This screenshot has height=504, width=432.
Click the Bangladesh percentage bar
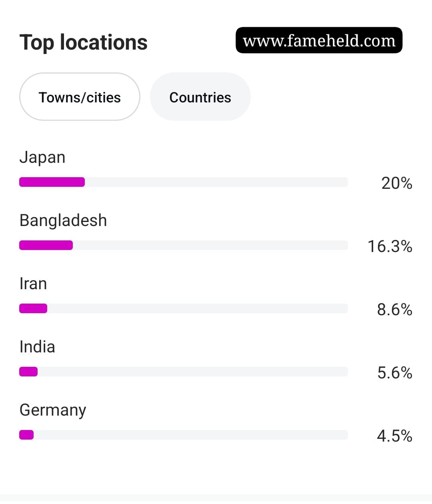(x=184, y=245)
